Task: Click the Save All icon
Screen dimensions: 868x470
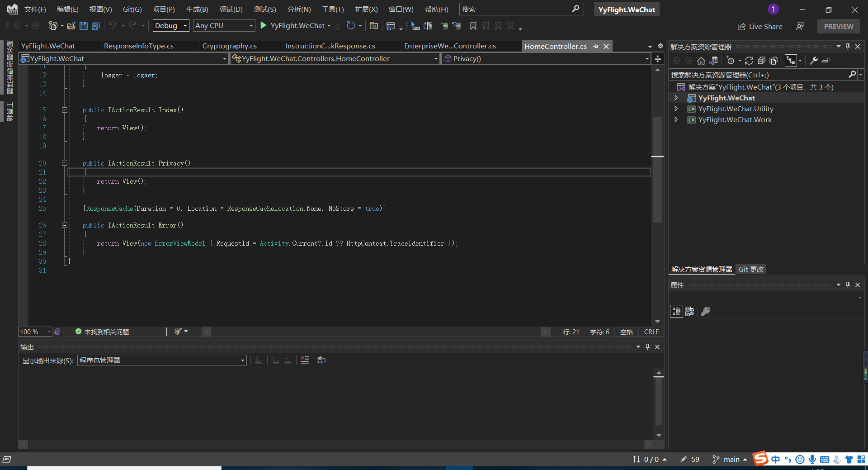Action: pos(96,26)
